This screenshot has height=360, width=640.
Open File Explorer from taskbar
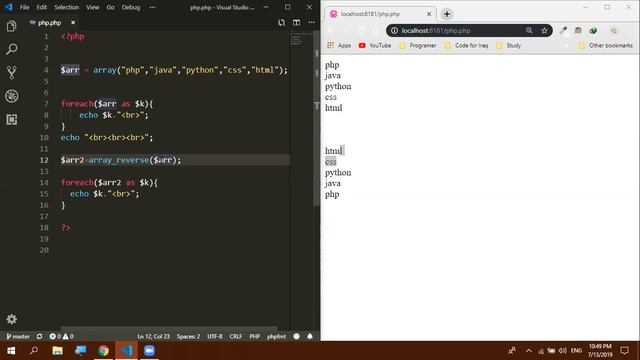(x=57, y=351)
